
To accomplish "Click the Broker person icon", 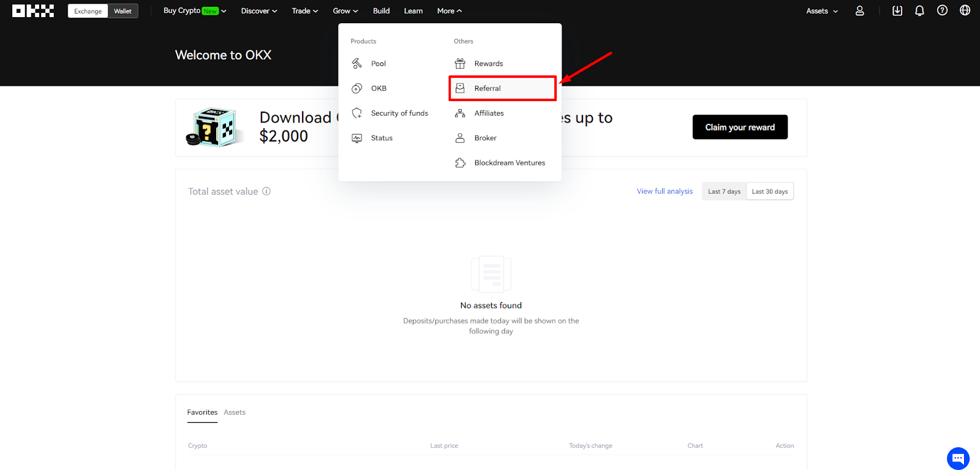I will (460, 138).
